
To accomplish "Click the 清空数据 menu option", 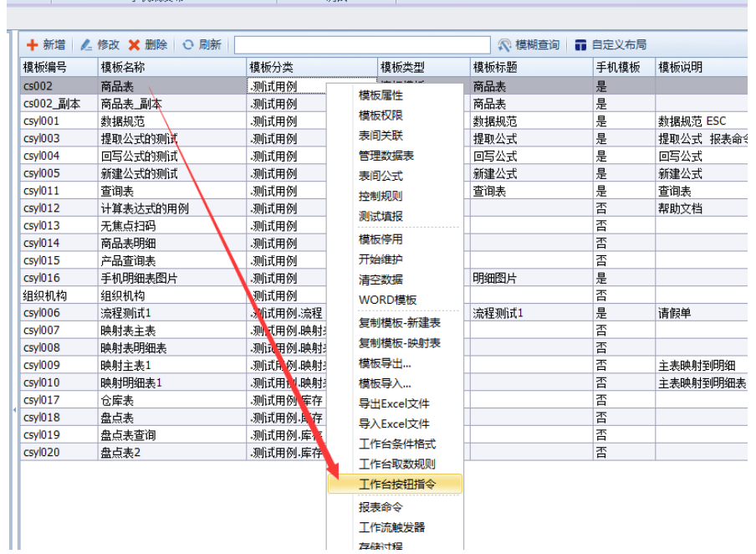I will (x=381, y=280).
